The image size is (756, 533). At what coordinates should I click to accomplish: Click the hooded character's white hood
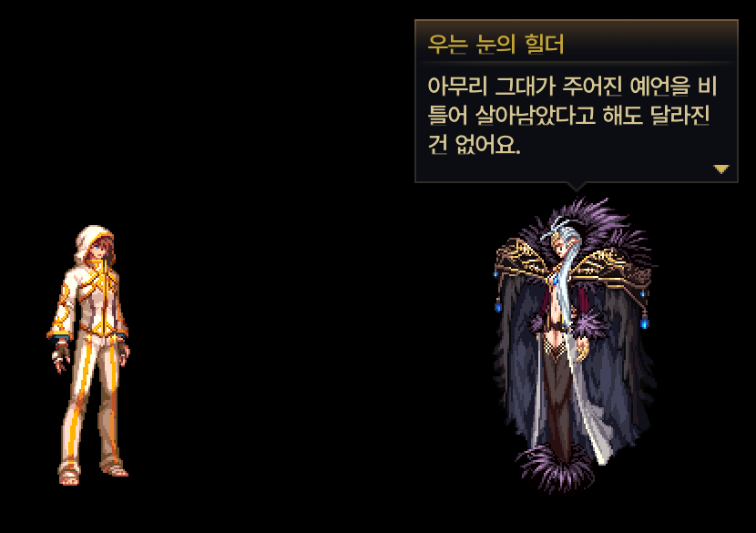point(94,242)
